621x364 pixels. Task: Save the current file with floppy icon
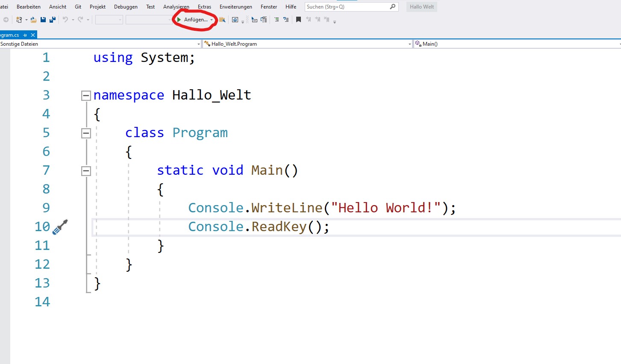(43, 20)
